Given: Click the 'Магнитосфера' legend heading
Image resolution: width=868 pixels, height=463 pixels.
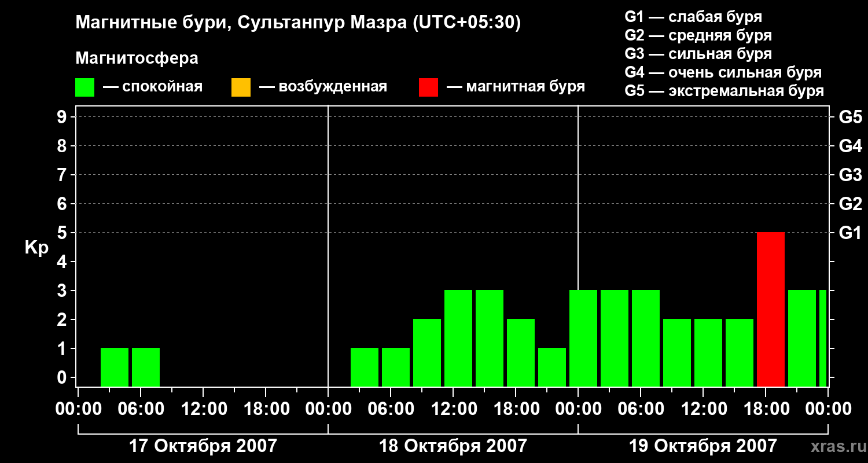Looking at the screenshot, I should (x=137, y=58).
